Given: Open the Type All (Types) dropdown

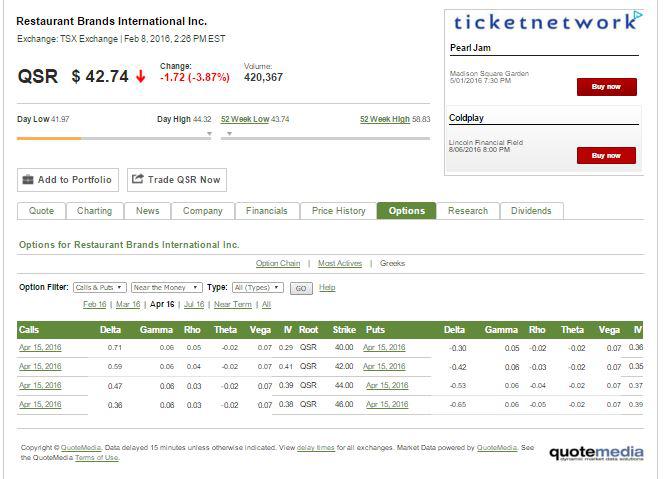Looking at the screenshot, I should click(257, 287).
